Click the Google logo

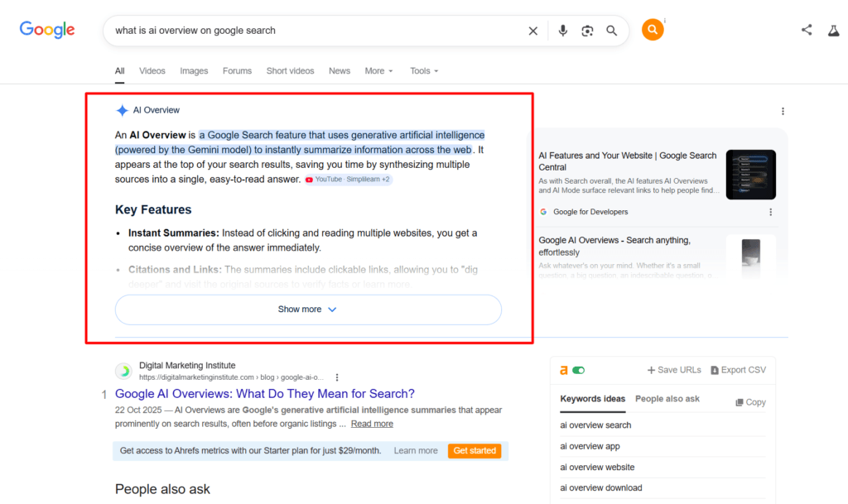pos(47,30)
